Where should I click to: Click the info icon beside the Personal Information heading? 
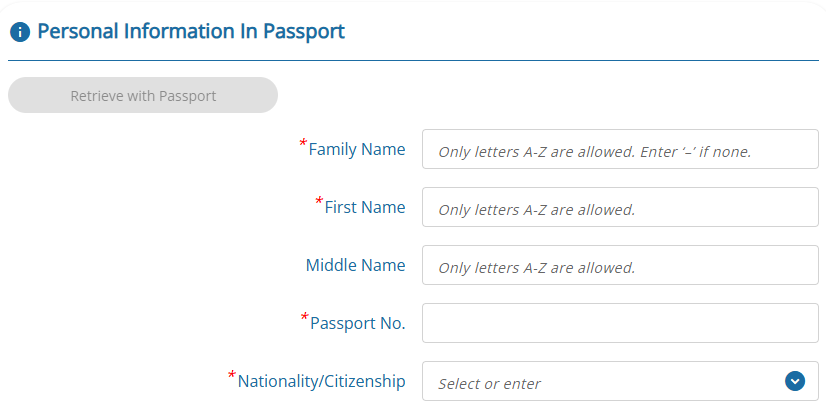(x=19, y=32)
